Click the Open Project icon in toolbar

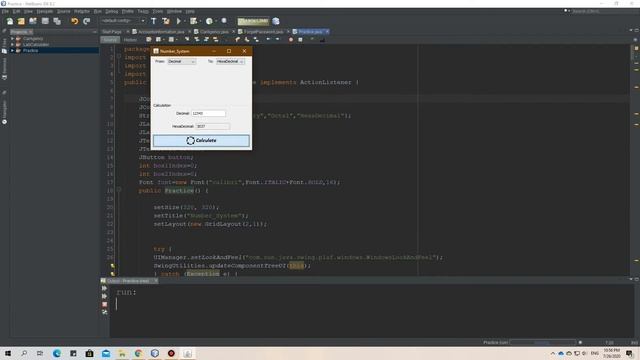33,21
